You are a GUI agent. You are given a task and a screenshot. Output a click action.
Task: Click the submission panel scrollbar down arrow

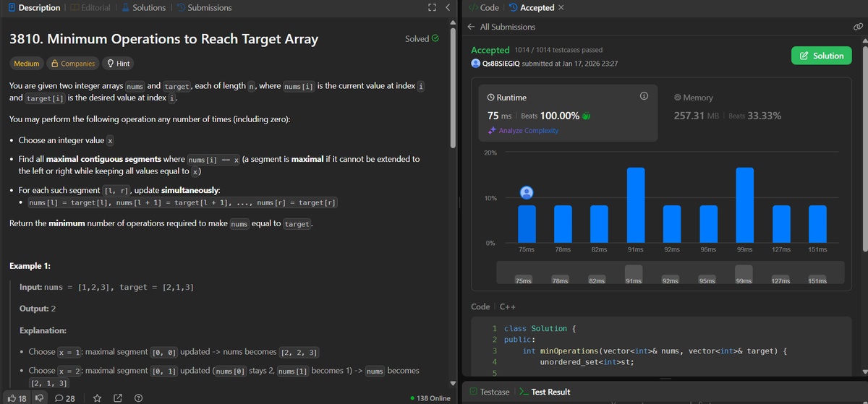coord(864,371)
